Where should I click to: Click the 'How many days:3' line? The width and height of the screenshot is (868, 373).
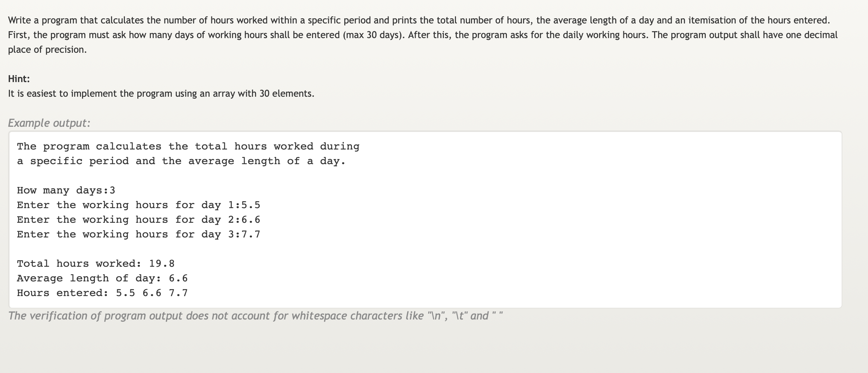(x=66, y=191)
